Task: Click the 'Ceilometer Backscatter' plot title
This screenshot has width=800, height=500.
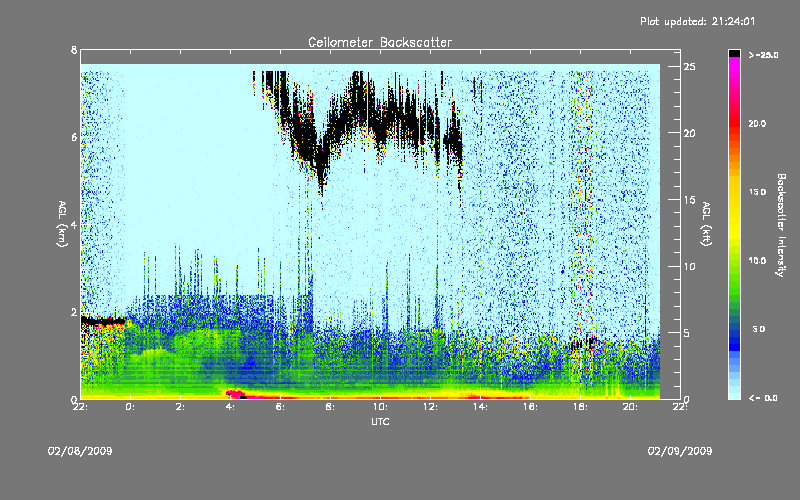Action: point(380,42)
